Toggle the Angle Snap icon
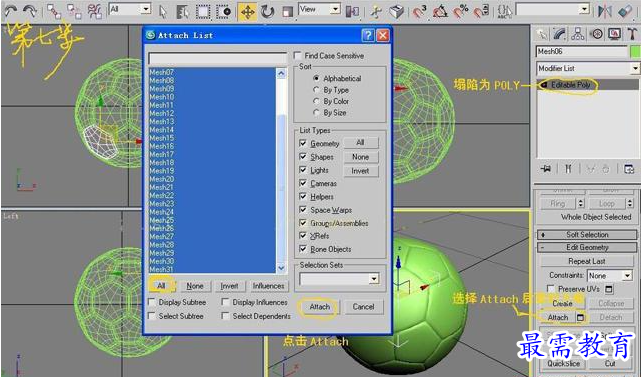Image resolution: width=641 pixels, height=377 pixels. pos(440,11)
